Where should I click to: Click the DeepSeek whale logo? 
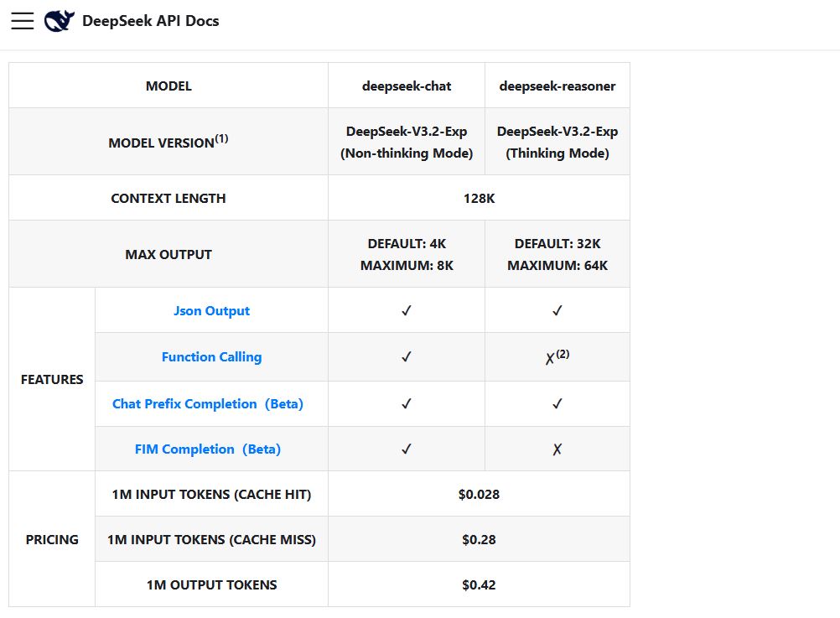click(57, 21)
